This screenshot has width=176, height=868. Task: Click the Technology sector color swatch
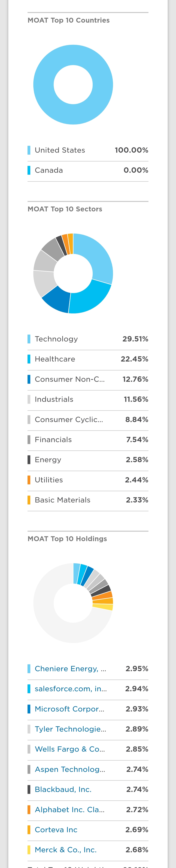(x=29, y=339)
